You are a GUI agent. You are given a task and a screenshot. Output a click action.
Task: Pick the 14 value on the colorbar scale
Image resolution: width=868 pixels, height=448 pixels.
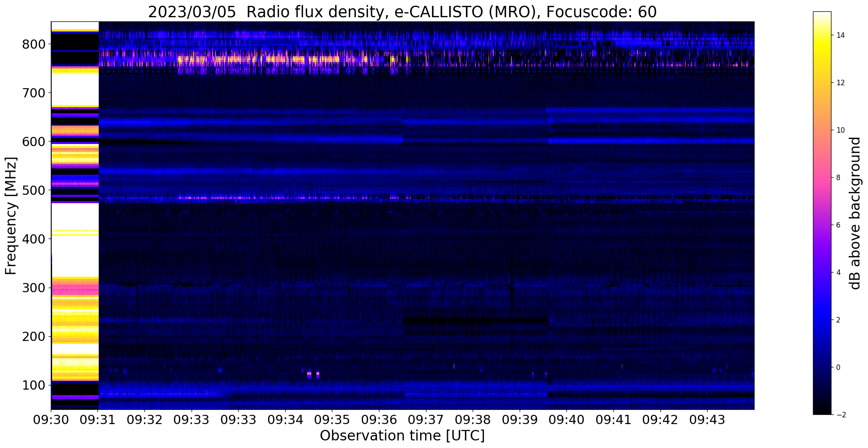[840, 35]
